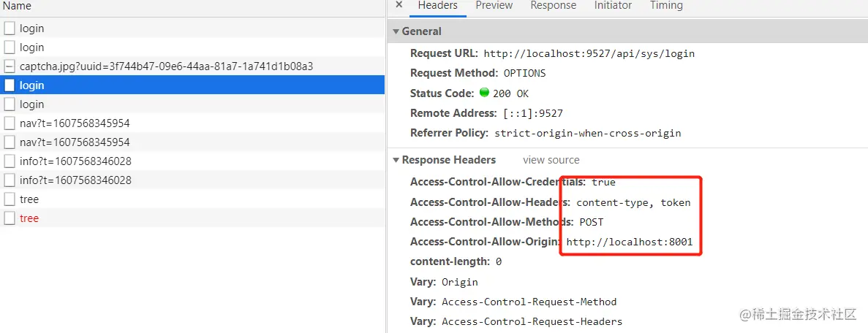The width and height of the screenshot is (868, 333).
Task: Click the Request URL label
Action: click(x=445, y=53)
